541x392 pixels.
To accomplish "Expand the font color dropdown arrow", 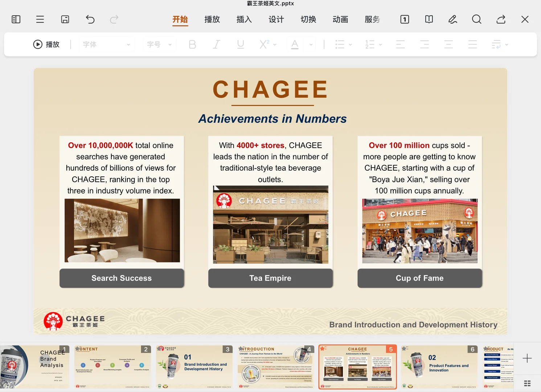I will (x=311, y=45).
